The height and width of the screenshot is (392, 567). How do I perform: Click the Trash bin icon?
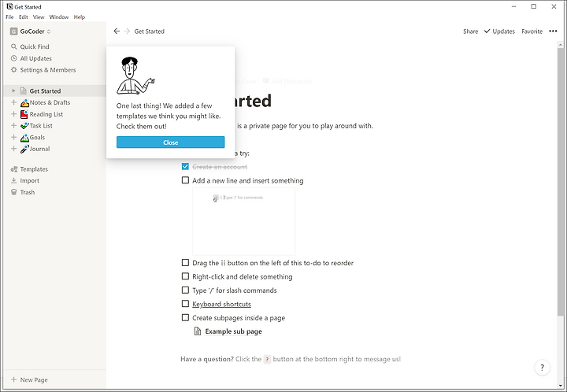pyautogui.click(x=13, y=192)
